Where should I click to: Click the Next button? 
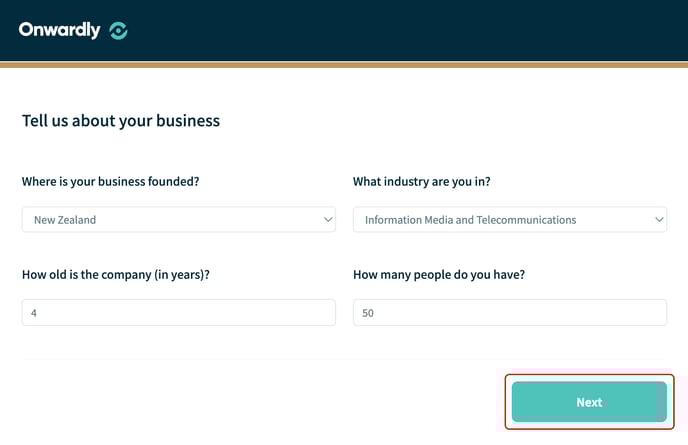[589, 402]
